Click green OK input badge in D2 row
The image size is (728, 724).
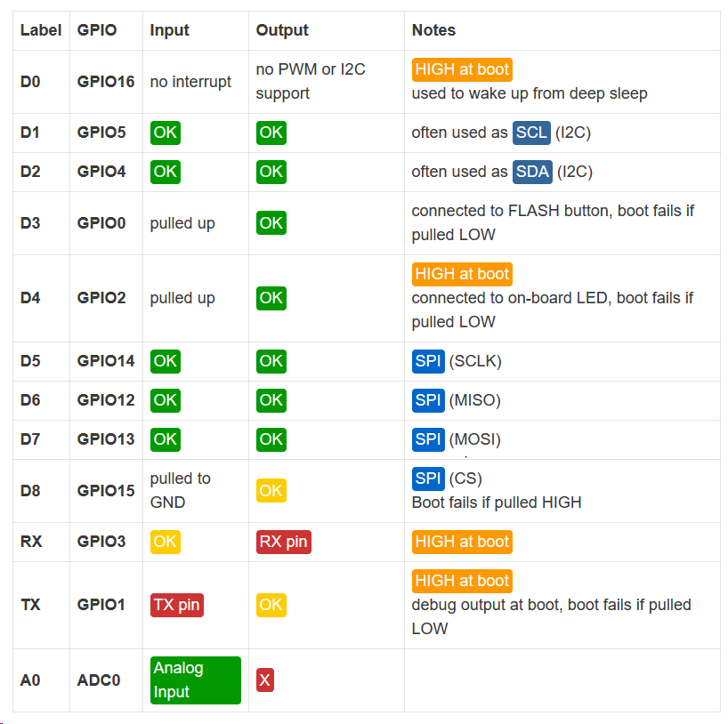(166, 172)
